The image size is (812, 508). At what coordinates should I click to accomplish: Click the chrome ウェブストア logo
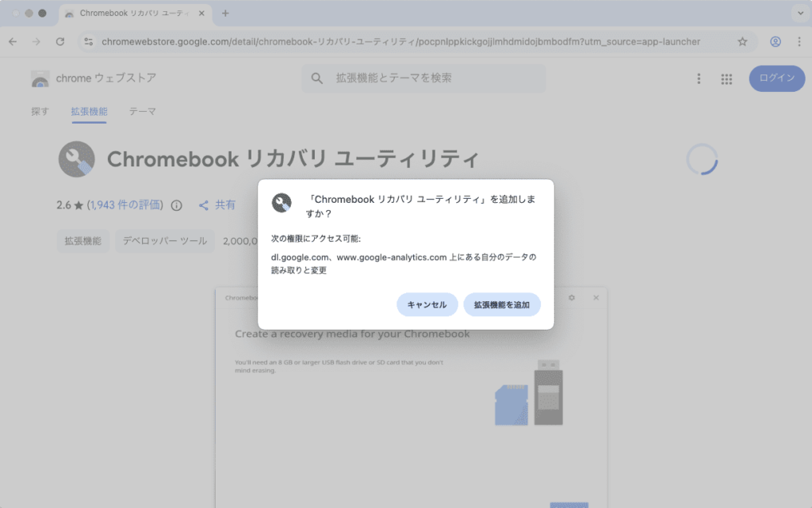94,78
